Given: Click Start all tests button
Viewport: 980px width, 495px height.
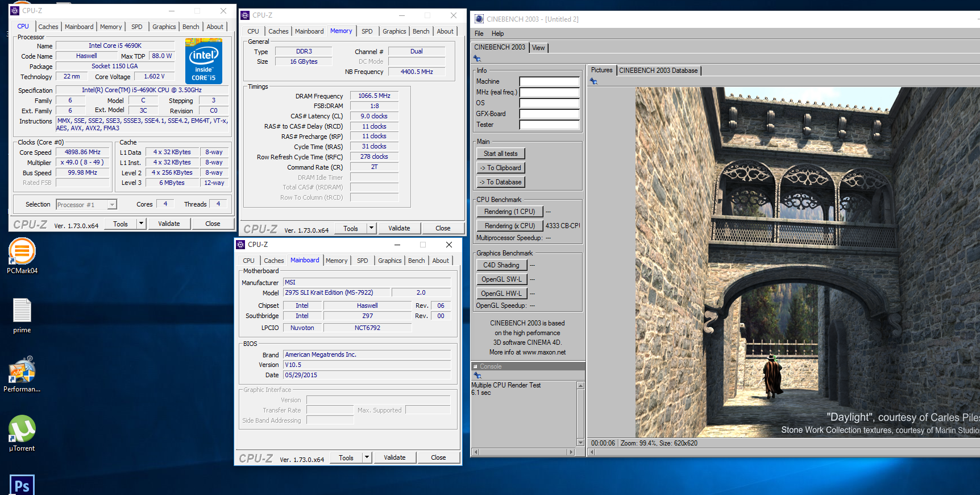Looking at the screenshot, I should pyautogui.click(x=501, y=154).
